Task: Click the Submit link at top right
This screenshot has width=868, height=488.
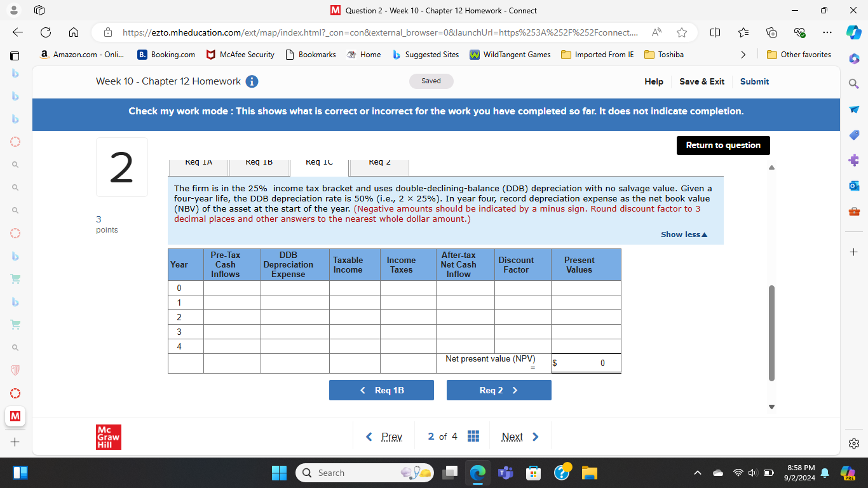Action: click(754, 81)
